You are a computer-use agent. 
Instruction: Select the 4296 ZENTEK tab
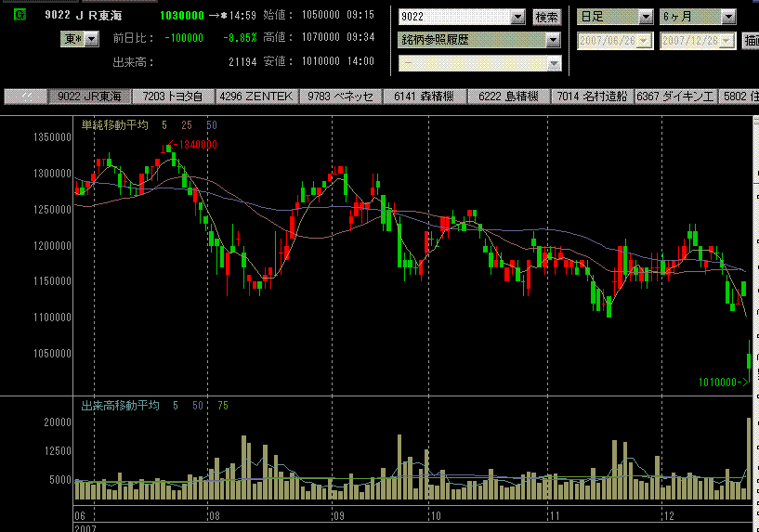click(x=257, y=96)
